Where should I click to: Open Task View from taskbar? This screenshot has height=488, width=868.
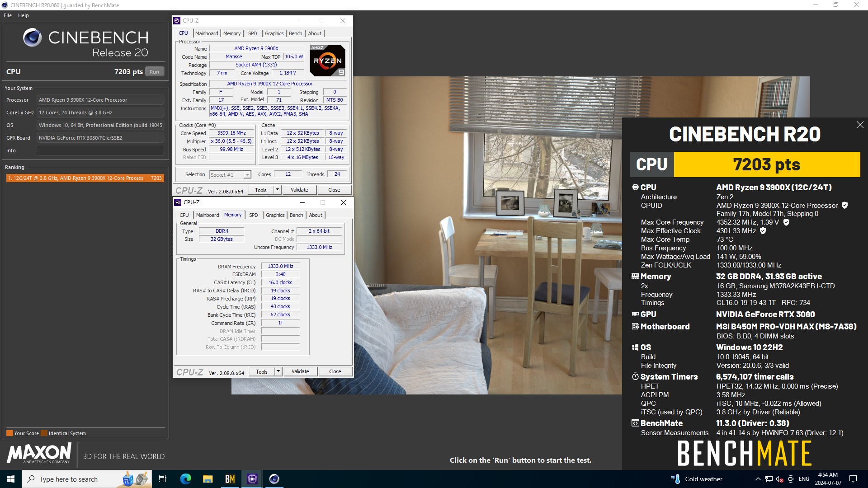[x=163, y=479]
